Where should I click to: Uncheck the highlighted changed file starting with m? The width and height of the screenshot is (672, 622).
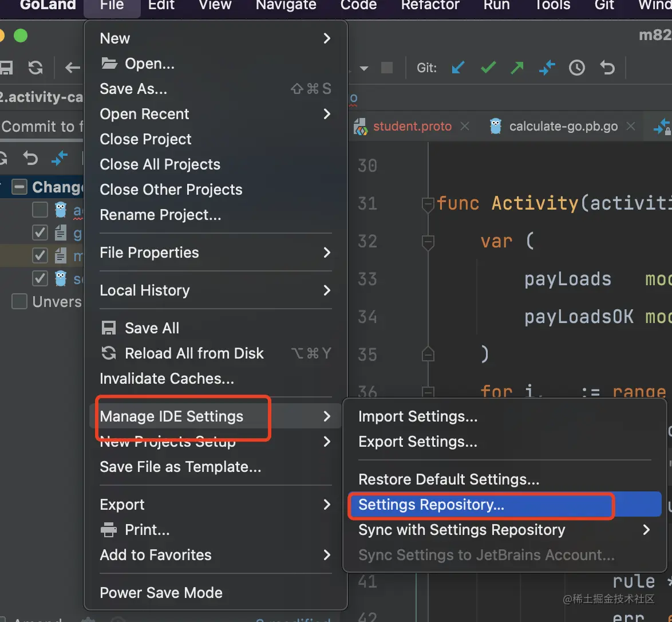[x=40, y=255]
